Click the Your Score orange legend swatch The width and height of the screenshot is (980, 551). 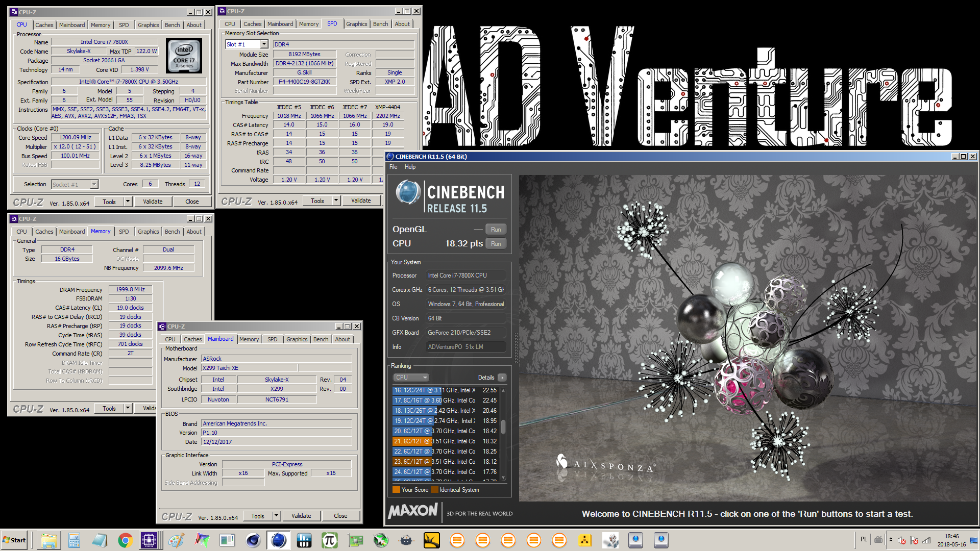coord(396,490)
